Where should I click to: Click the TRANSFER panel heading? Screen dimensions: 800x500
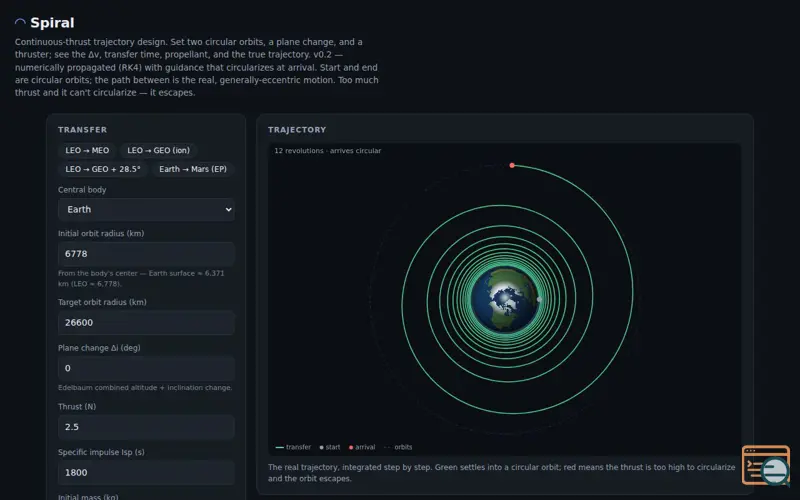tap(83, 130)
